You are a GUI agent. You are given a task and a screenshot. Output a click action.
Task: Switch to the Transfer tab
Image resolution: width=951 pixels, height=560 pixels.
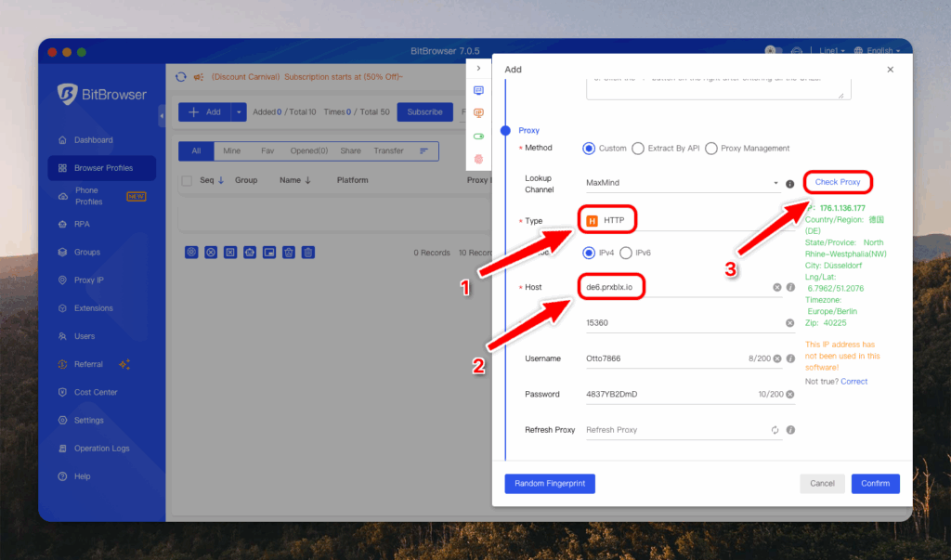pos(388,151)
